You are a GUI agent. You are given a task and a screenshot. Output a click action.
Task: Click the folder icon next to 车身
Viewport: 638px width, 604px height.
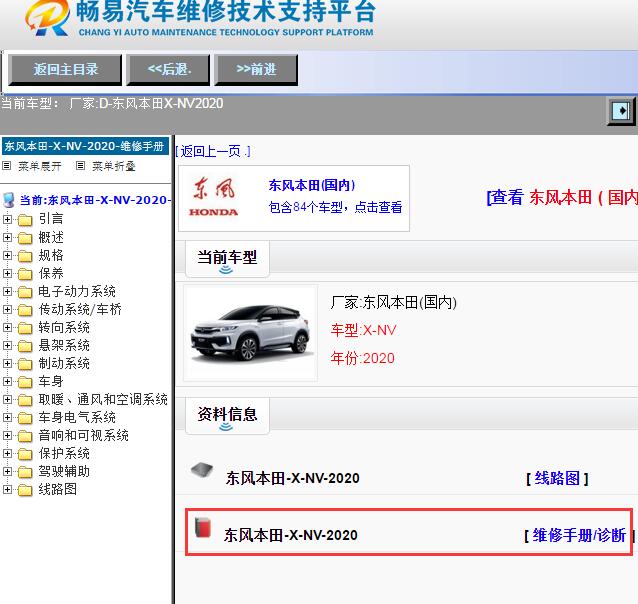[25, 382]
